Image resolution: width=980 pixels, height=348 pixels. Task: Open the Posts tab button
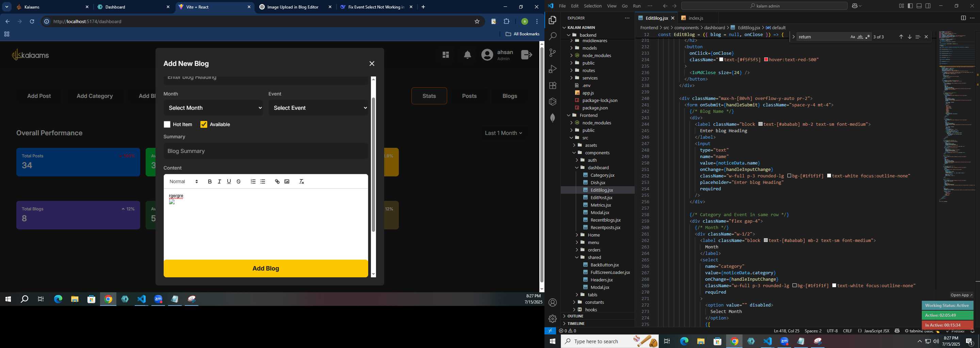(x=469, y=96)
